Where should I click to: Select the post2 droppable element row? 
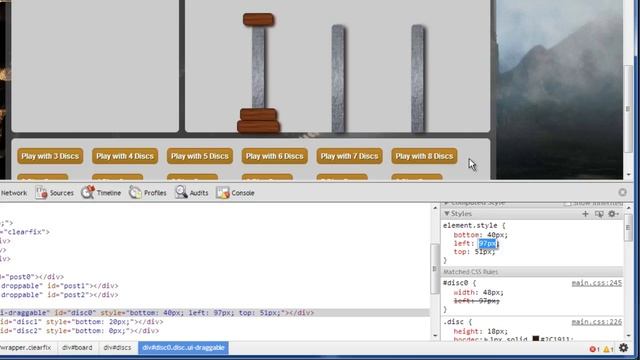coord(215,295)
